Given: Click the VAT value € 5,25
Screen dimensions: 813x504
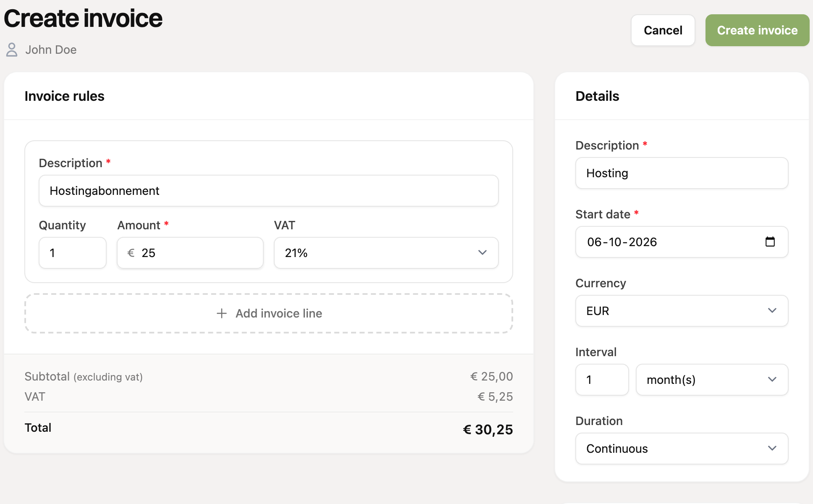Looking at the screenshot, I should point(495,396).
